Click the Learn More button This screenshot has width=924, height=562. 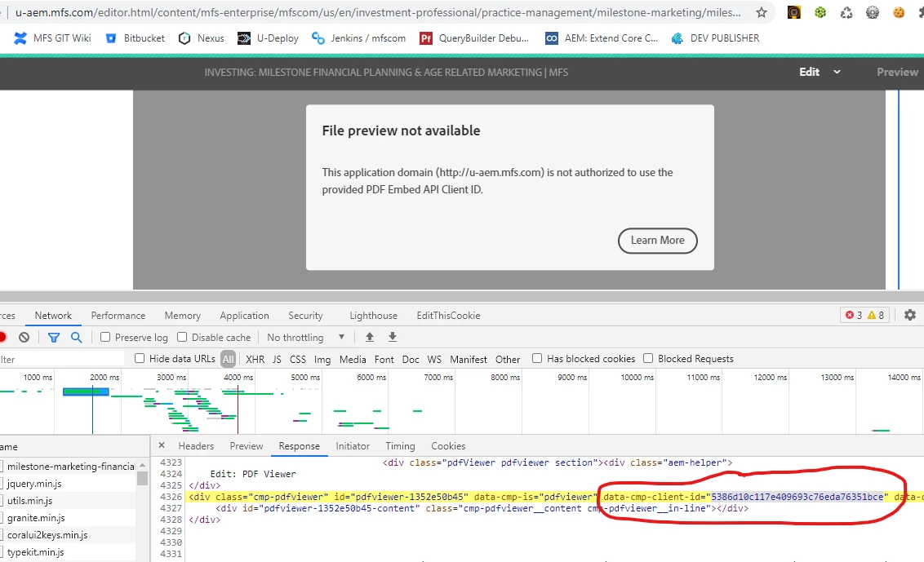click(x=658, y=241)
